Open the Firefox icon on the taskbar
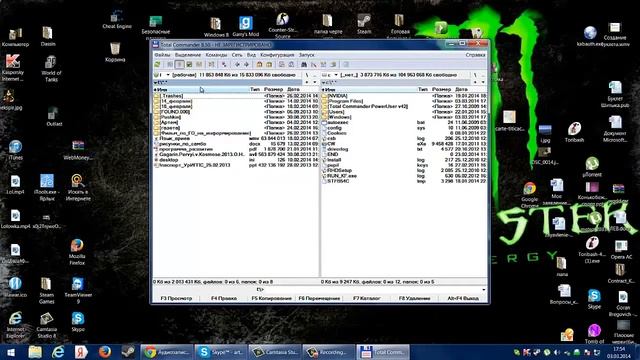Image resolution: width=640 pixels, height=360 pixels. [x=105, y=351]
